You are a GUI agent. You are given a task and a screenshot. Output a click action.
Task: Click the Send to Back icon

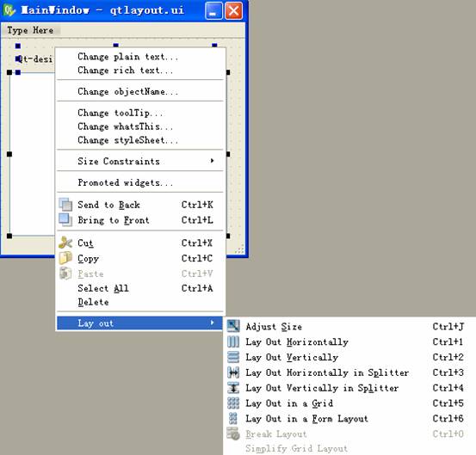65,205
